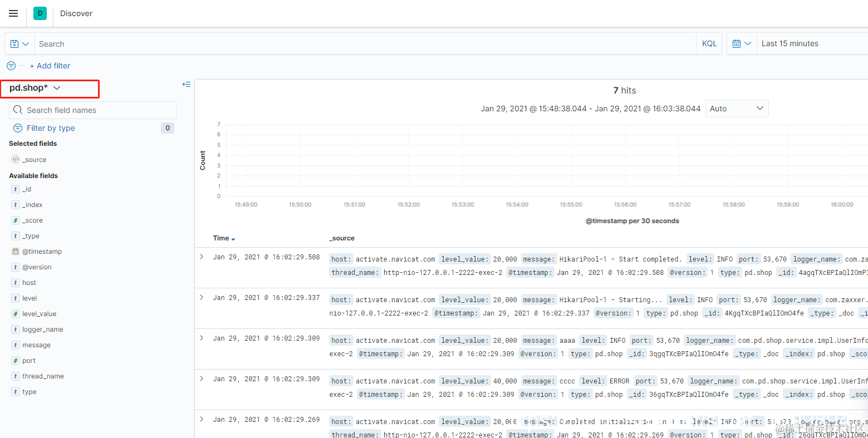The height and width of the screenshot is (438, 868).
Task: Collapse the field sidebar arrow icon
Action: (x=187, y=85)
